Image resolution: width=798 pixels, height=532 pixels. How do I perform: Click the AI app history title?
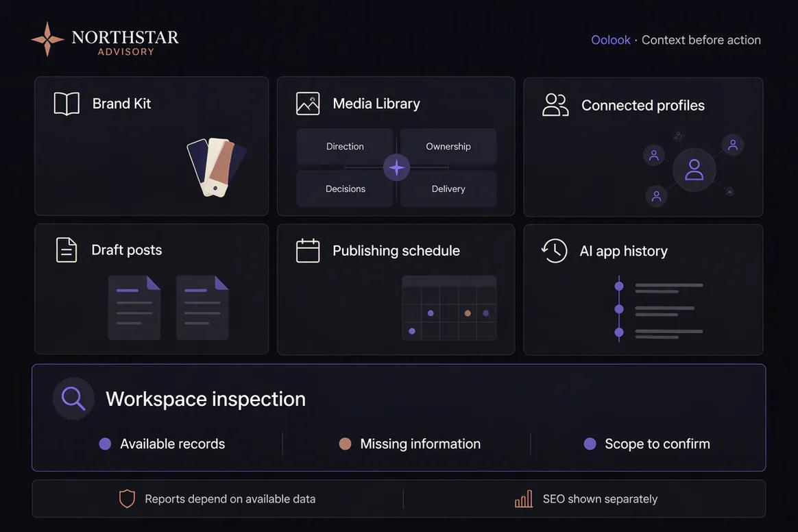[x=623, y=251]
